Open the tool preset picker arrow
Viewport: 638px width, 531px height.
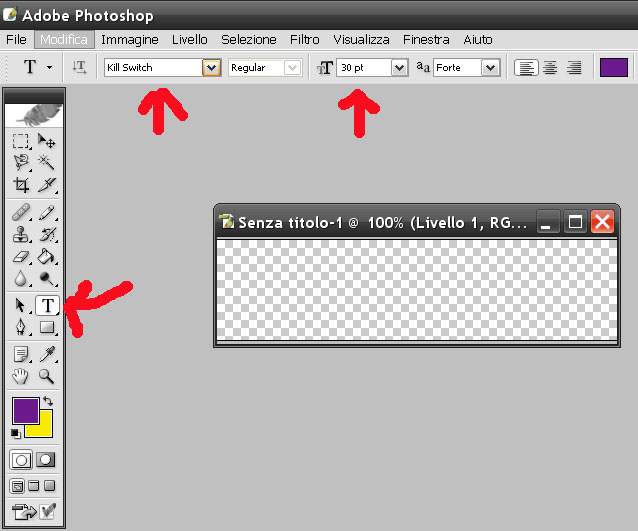[49, 67]
